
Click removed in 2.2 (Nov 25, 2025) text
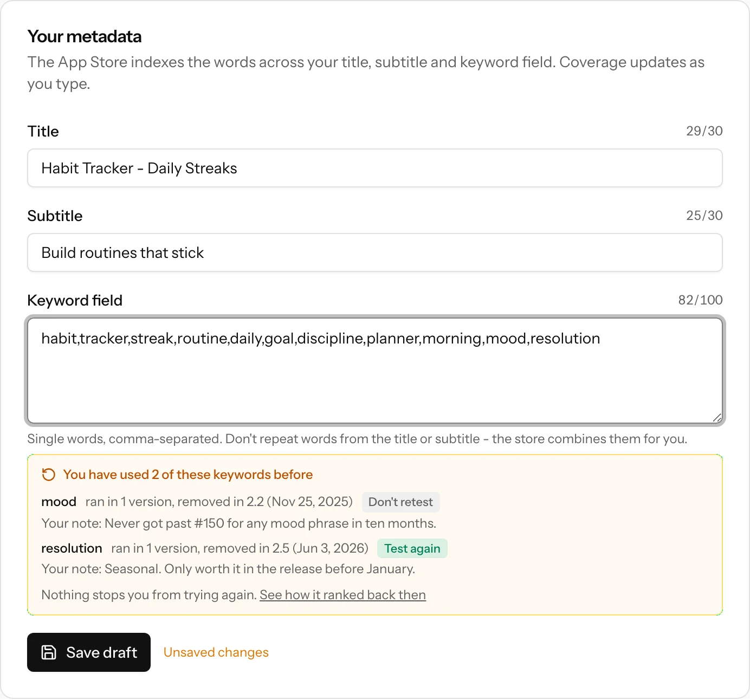265,502
